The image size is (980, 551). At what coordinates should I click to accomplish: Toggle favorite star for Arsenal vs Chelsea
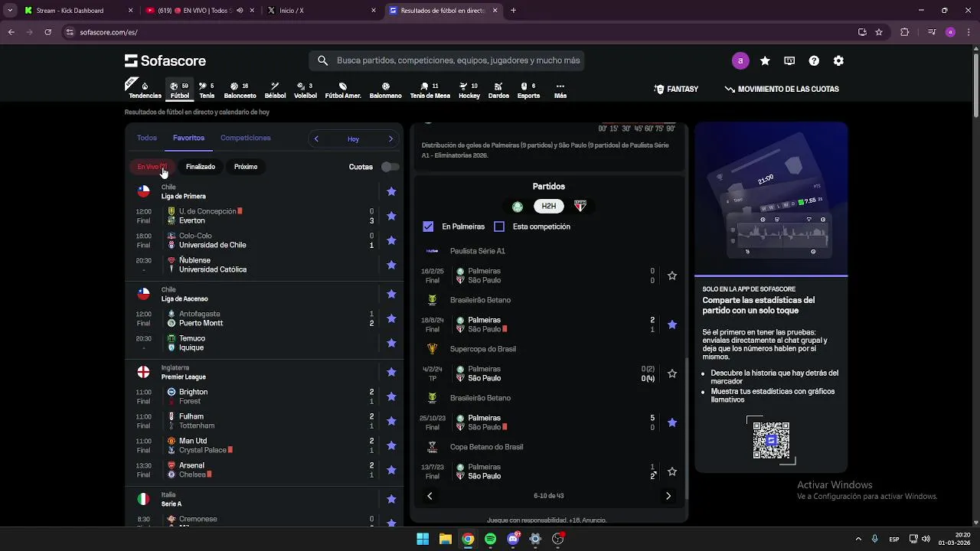[391, 470]
